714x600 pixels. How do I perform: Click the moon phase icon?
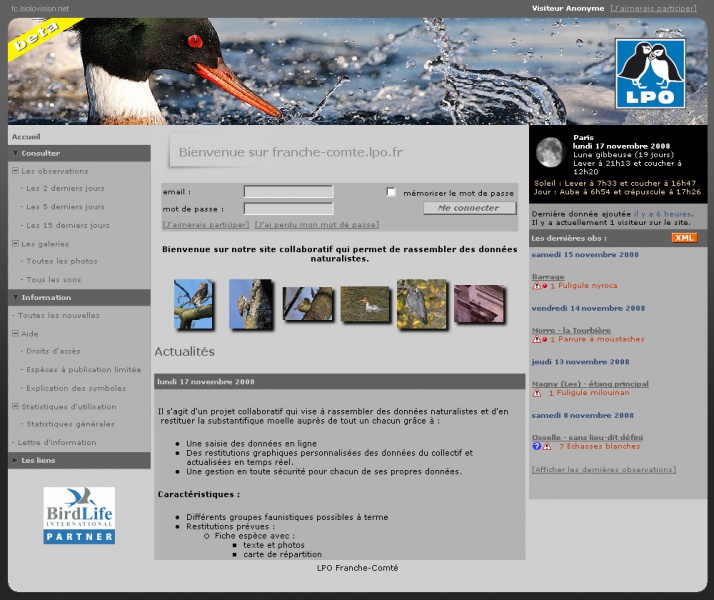click(x=548, y=152)
